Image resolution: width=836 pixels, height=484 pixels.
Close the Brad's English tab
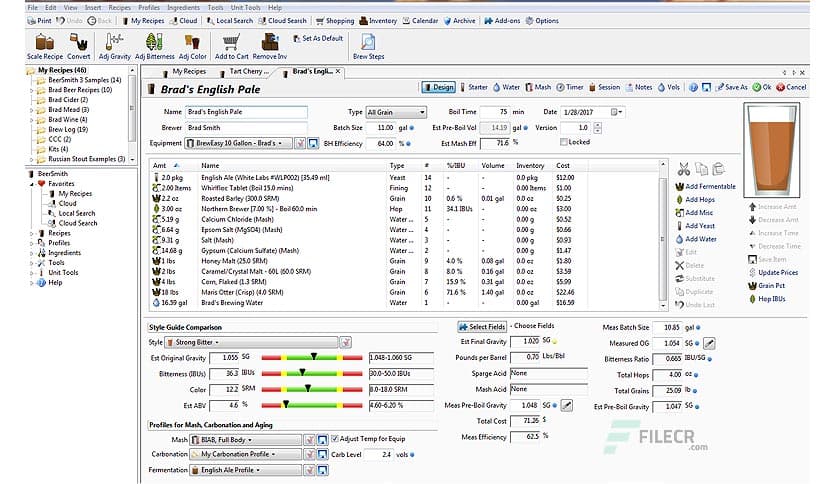[x=338, y=71]
